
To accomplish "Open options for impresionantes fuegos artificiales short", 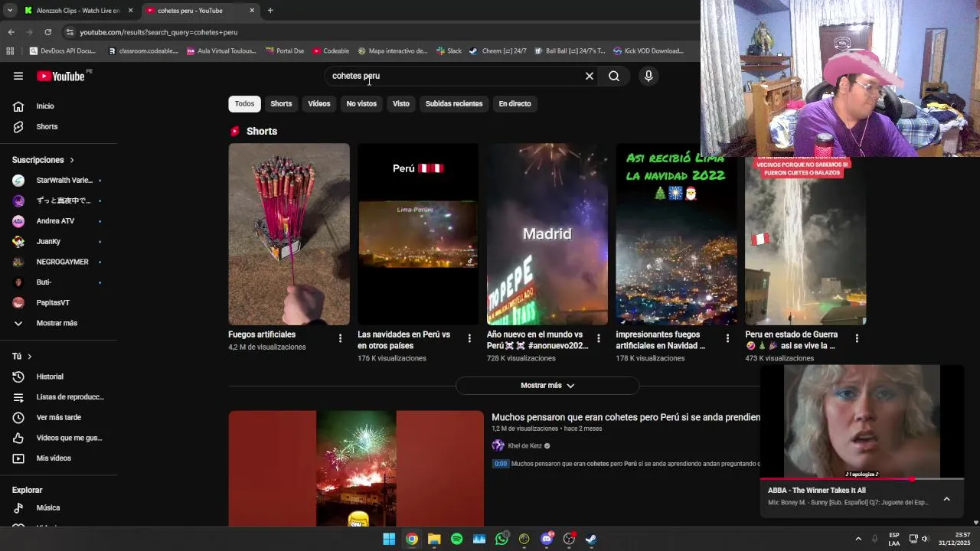I will coord(728,338).
